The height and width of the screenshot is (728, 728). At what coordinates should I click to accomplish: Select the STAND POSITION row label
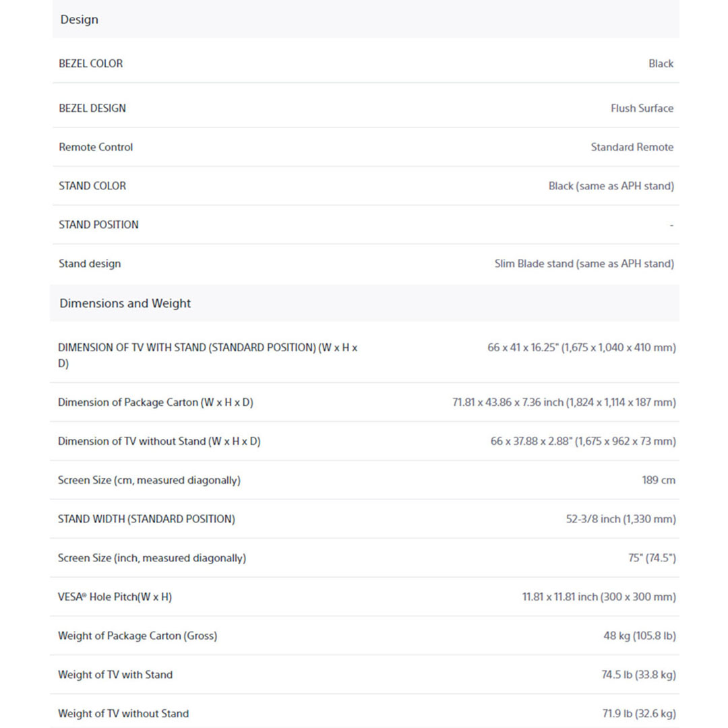click(x=98, y=224)
